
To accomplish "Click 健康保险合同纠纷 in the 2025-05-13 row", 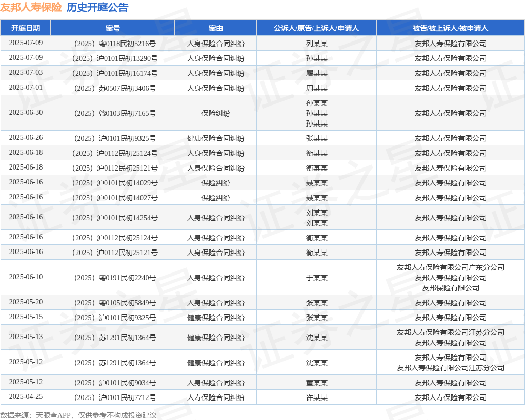I will [216, 338].
